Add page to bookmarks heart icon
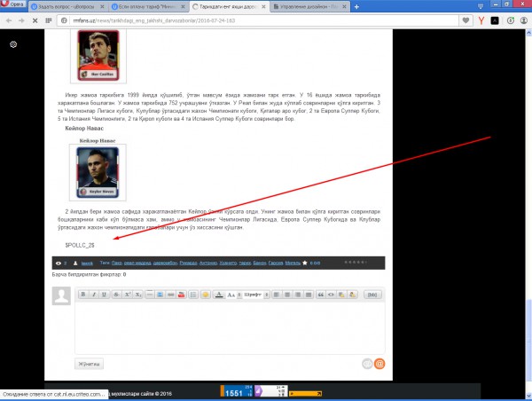532x401 pixels. coord(465,20)
